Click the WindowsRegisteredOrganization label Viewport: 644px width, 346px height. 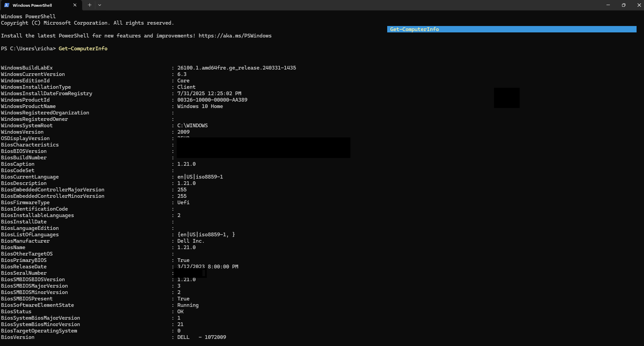[x=45, y=113]
